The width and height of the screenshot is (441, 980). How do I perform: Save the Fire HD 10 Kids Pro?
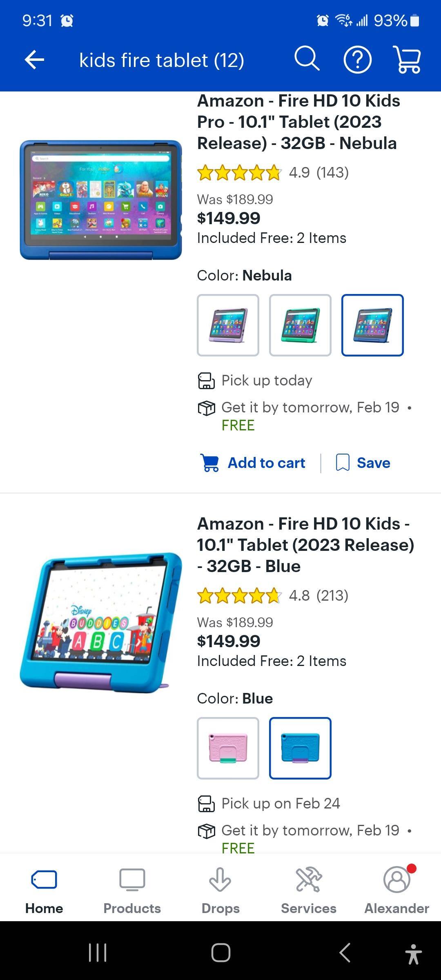(x=363, y=463)
